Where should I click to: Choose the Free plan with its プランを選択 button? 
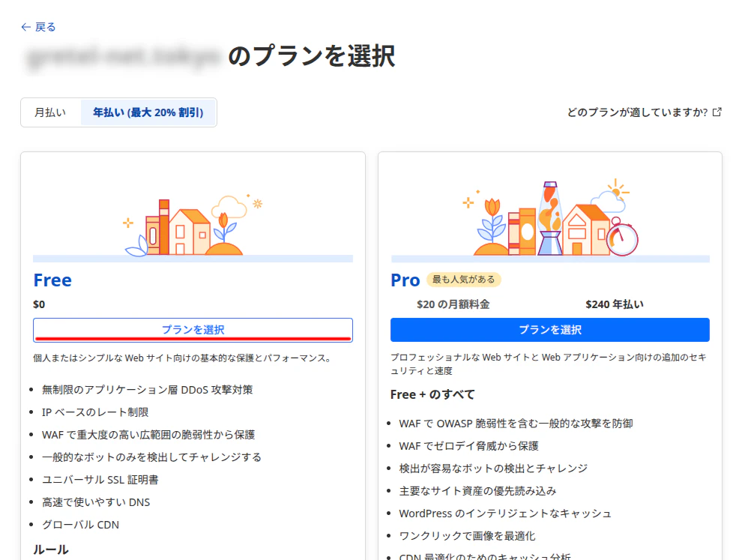point(193,329)
